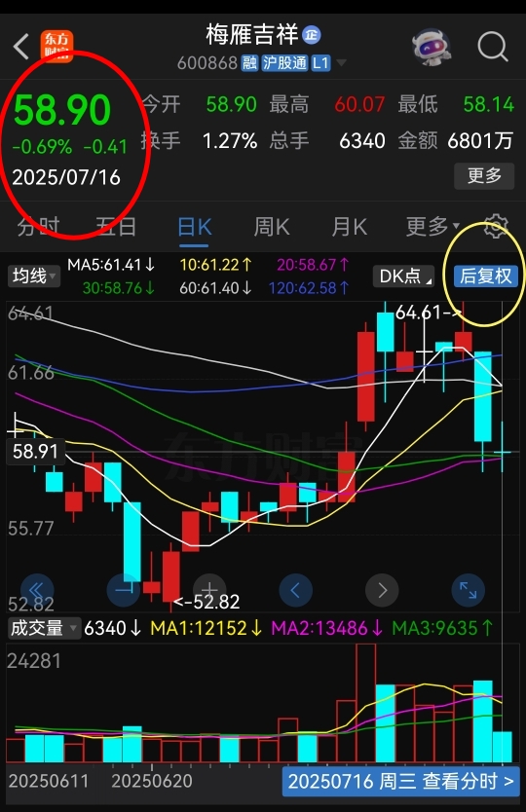Screen dimensions: 526x812
Task: Open the search magnifier icon
Action: point(492,47)
